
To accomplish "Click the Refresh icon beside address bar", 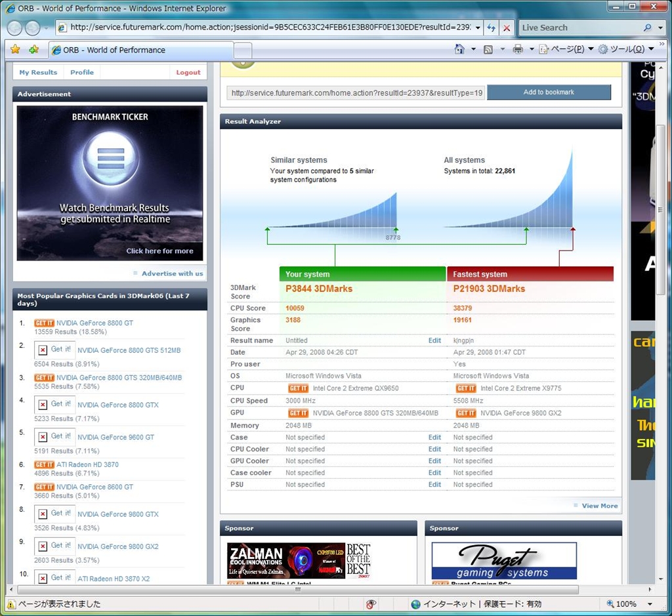I will pos(491,28).
